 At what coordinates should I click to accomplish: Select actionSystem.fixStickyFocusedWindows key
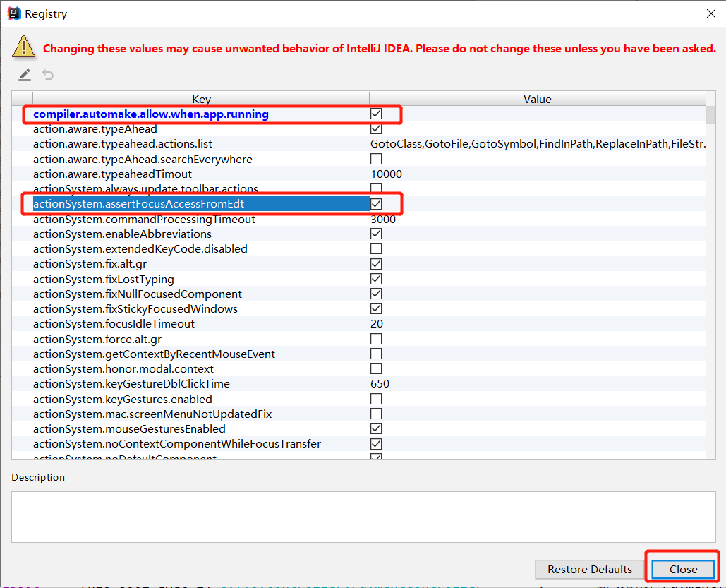coord(135,308)
